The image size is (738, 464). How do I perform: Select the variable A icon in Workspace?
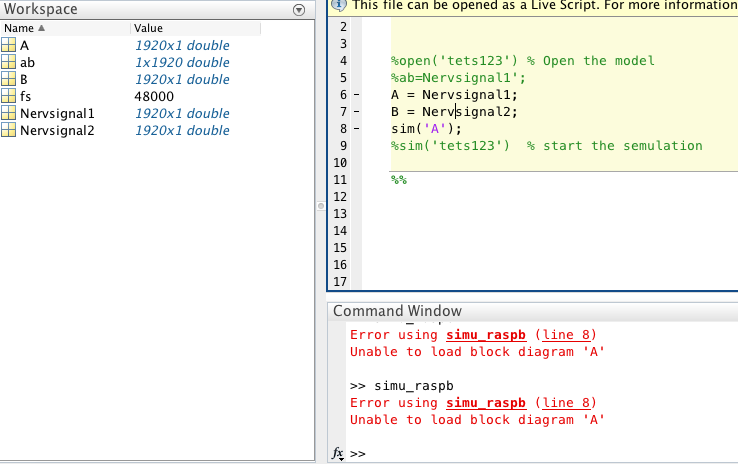coord(9,46)
